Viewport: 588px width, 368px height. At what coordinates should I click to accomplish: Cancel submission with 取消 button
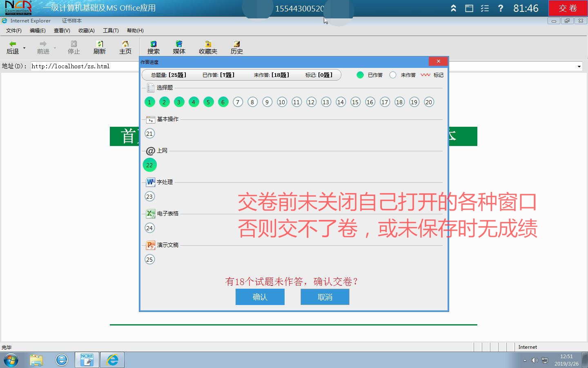[325, 297]
